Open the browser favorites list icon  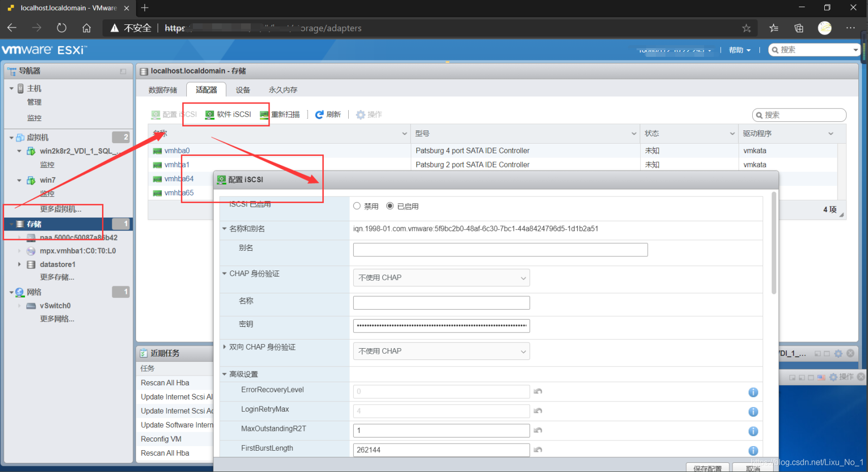point(774,28)
